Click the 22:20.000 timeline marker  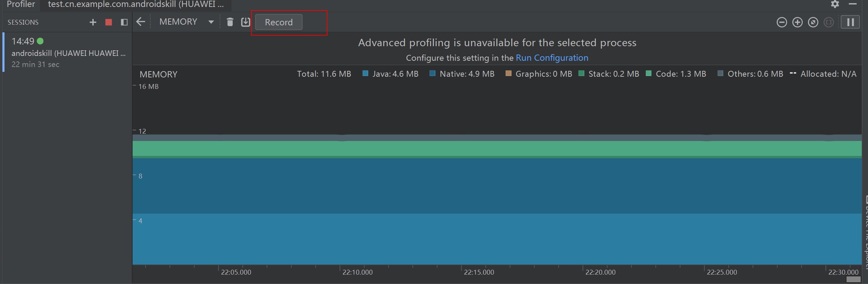coord(600,272)
